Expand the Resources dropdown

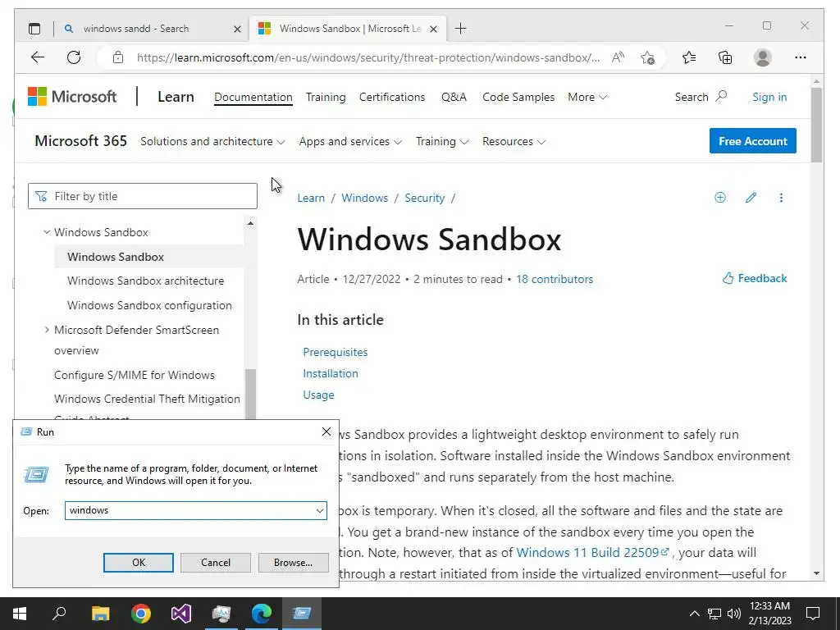pyautogui.click(x=514, y=141)
